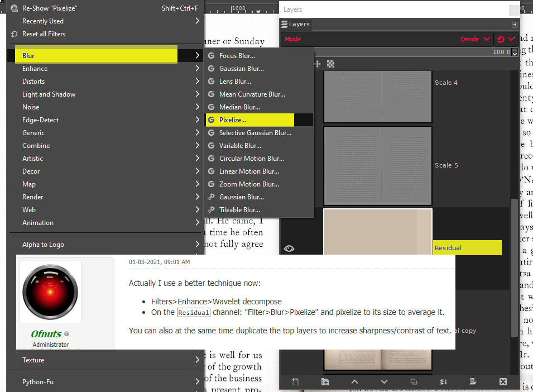Choose Gaussian Blur GEGL filter entry
This screenshot has height=392, width=533.
258,68
